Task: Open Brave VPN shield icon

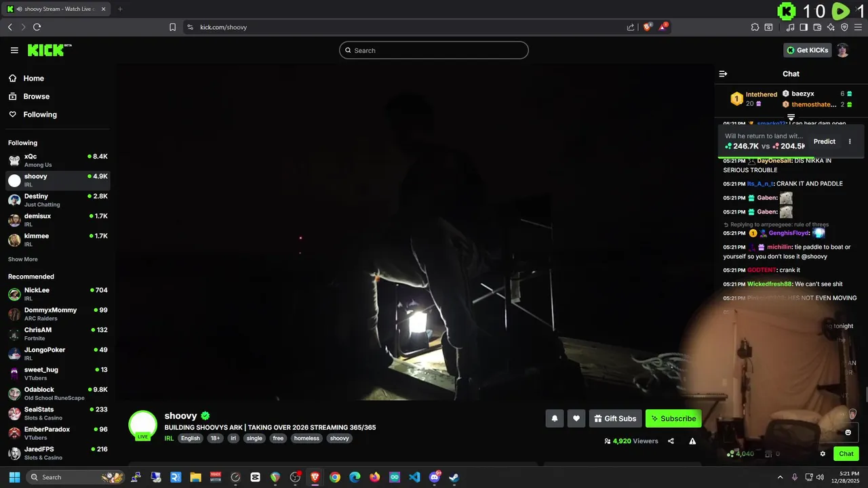Action: (x=844, y=27)
